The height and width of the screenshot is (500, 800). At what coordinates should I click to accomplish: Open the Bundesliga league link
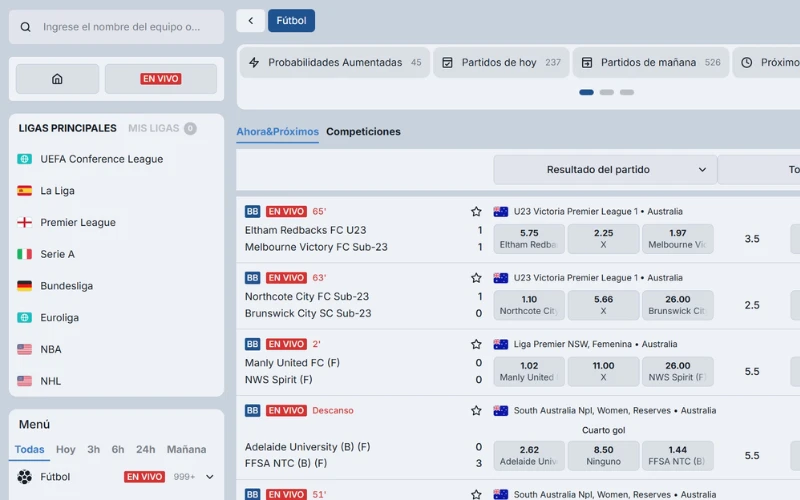tap(67, 286)
